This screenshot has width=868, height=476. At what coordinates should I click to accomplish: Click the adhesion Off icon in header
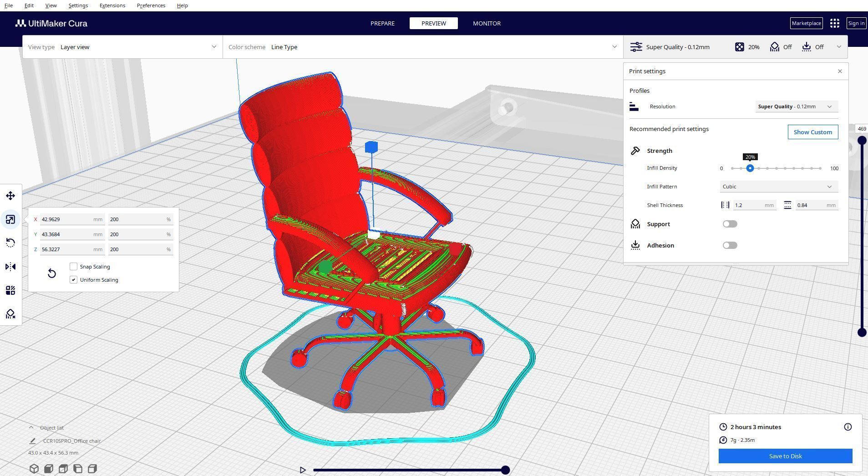tap(806, 47)
